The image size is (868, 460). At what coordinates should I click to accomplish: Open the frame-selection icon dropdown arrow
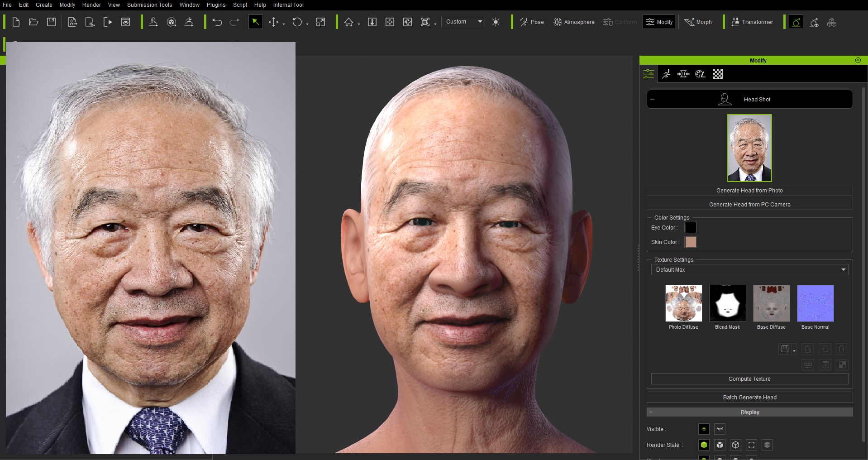(435, 24)
